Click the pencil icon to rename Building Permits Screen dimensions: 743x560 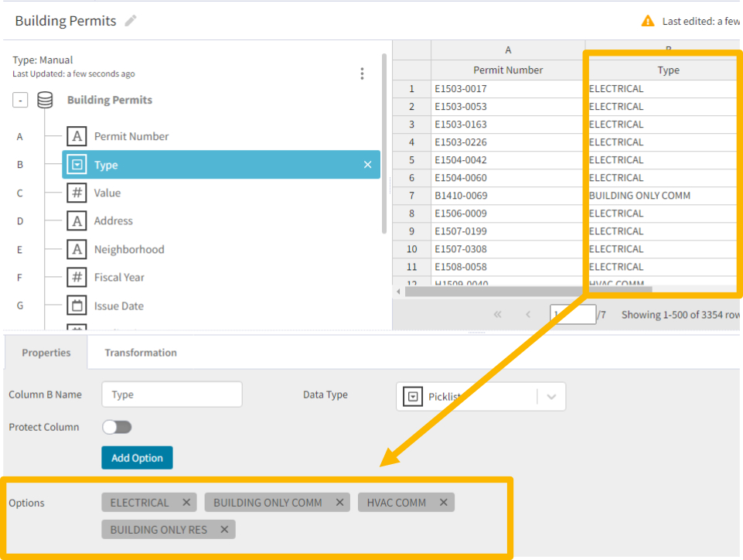click(129, 21)
